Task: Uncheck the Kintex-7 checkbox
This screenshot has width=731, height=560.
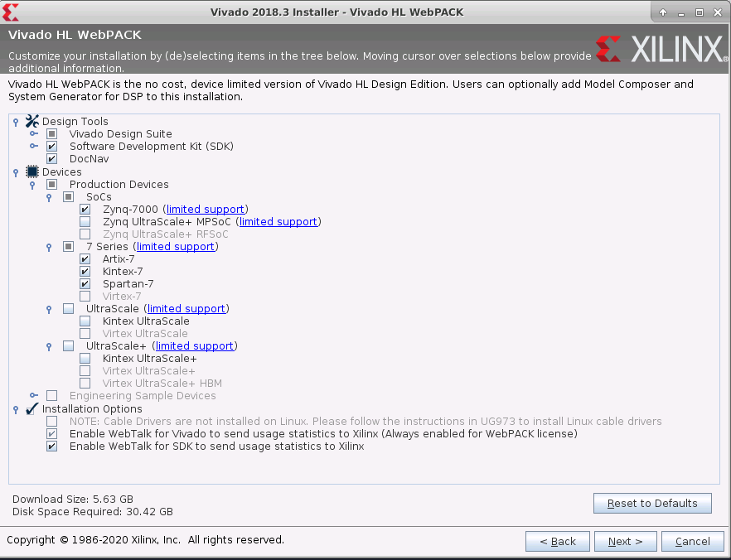Action: (85, 271)
